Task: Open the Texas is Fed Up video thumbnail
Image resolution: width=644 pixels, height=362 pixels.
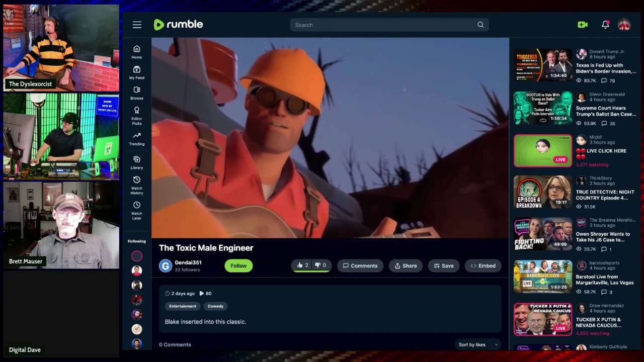Action: [x=543, y=65]
